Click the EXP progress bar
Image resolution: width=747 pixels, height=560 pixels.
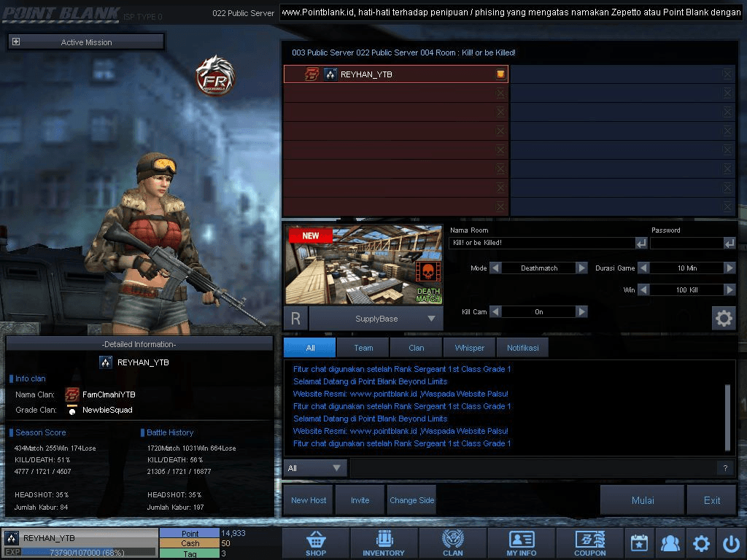[x=88, y=553]
